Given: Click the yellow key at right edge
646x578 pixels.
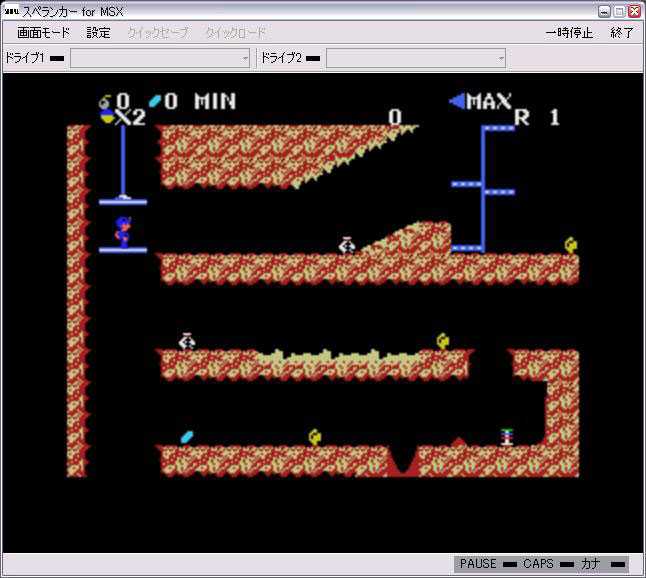Looking at the screenshot, I should tap(571, 245).
